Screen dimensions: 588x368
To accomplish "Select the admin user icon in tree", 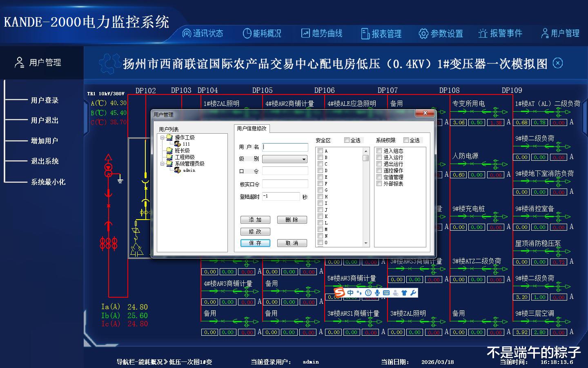I will pos(178,170).
